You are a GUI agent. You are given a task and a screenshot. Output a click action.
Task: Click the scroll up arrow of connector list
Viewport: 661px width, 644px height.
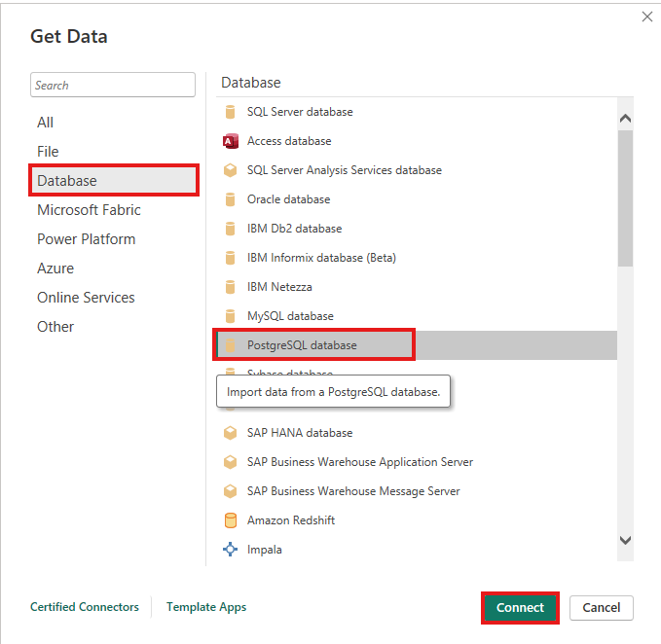tap(626, 119)
